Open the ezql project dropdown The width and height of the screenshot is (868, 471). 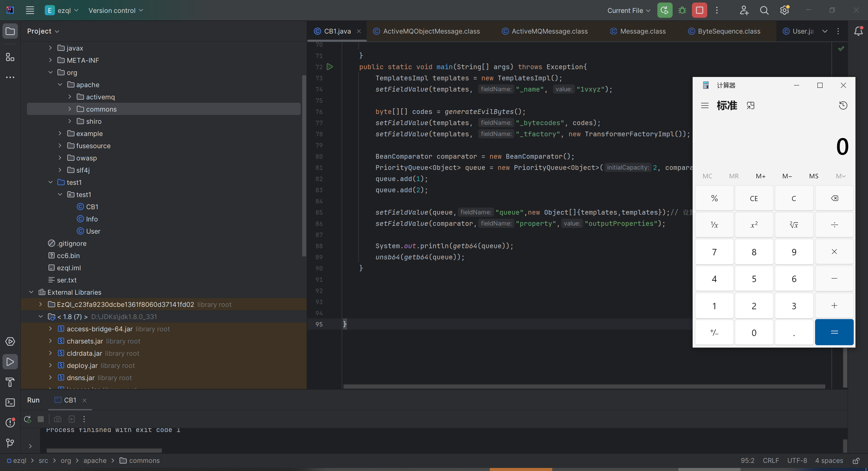(x=62, y=10)
